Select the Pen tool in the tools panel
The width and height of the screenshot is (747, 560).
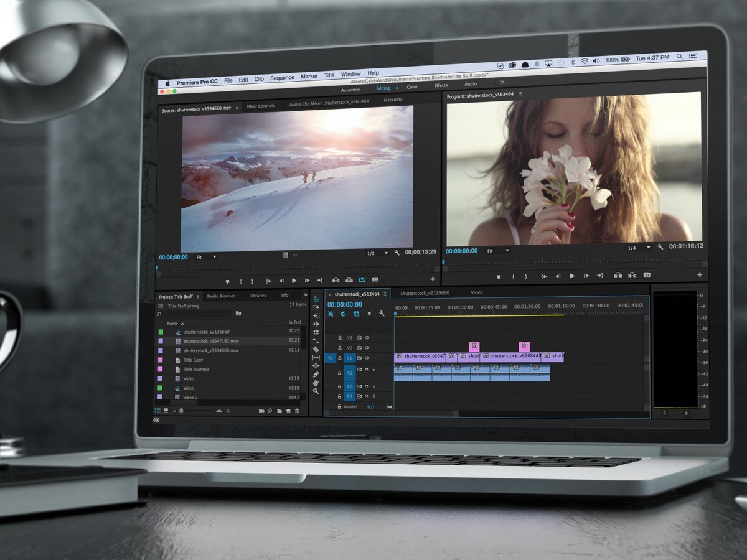[316, 374]
